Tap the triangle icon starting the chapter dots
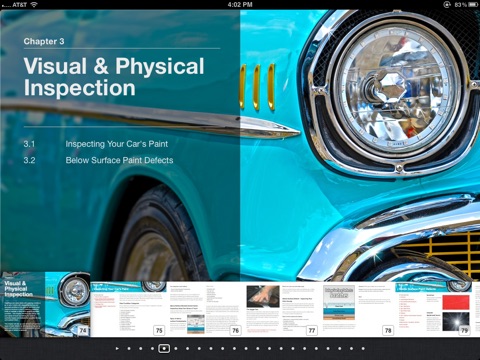 (117, 349)
